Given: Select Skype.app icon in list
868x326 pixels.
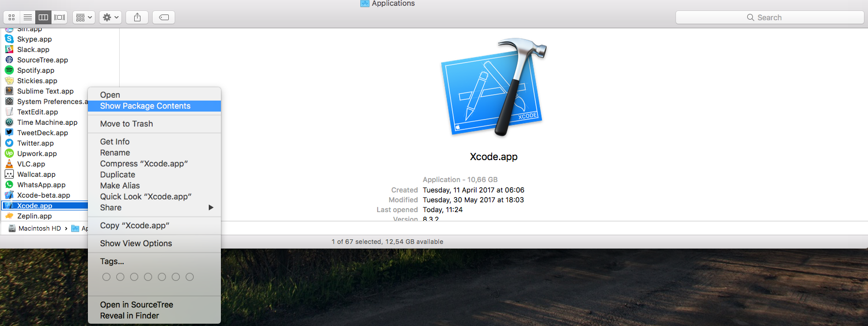Looking at the screenshot, I should click(x=9, y=39).
